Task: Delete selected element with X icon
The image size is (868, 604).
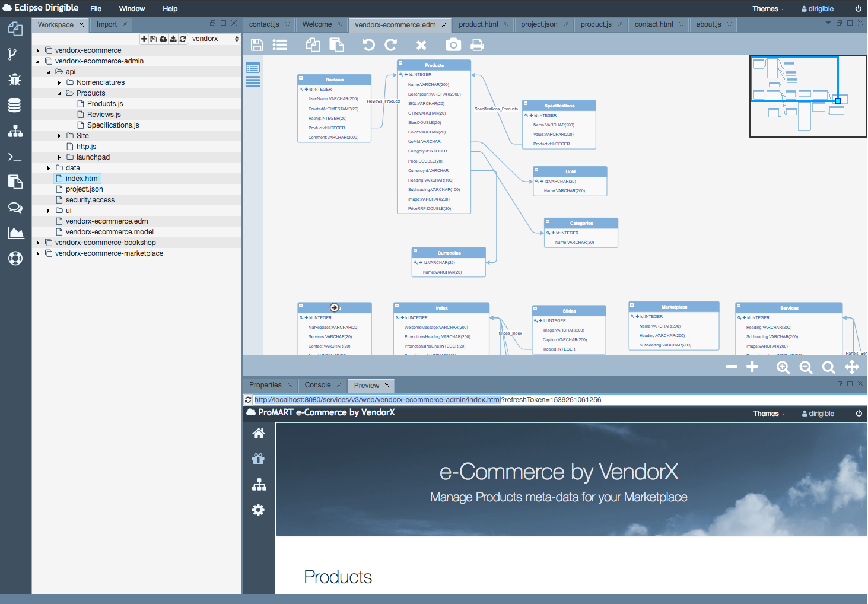Action: (x=421, y=45)
